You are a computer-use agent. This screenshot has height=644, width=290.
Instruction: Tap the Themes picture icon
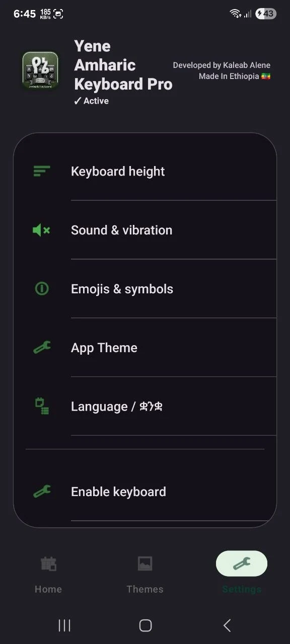coord(145,563)
